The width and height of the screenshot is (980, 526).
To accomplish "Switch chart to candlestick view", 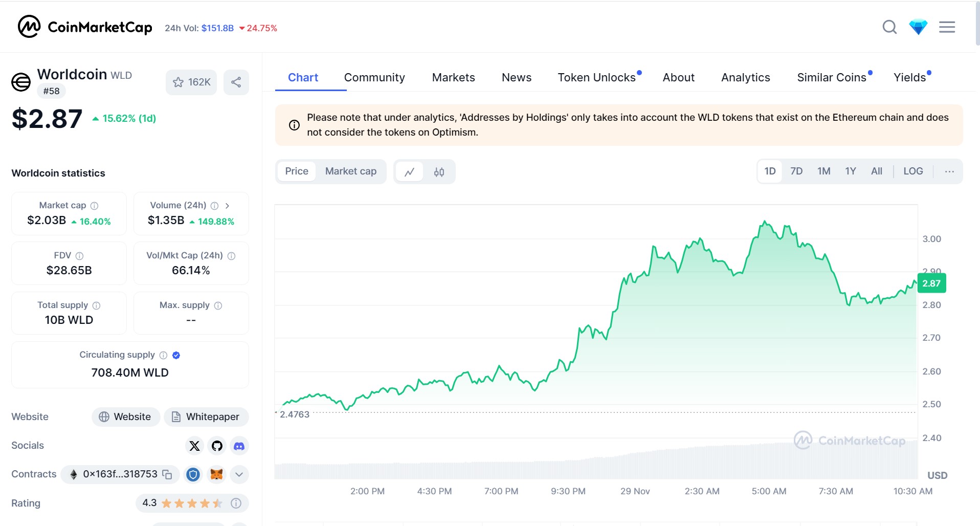I will click(x=439, y=172).
